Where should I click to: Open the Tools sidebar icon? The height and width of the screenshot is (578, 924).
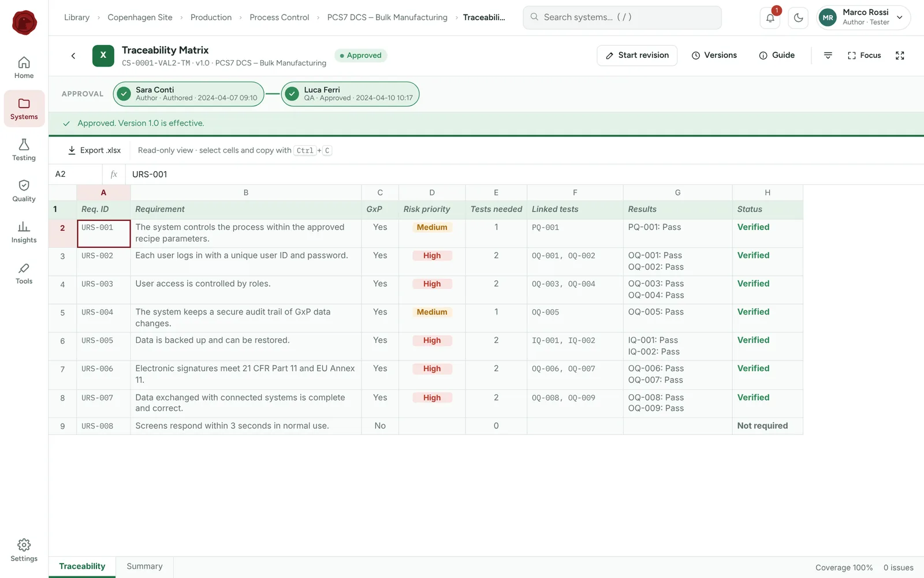pos(24,273)
